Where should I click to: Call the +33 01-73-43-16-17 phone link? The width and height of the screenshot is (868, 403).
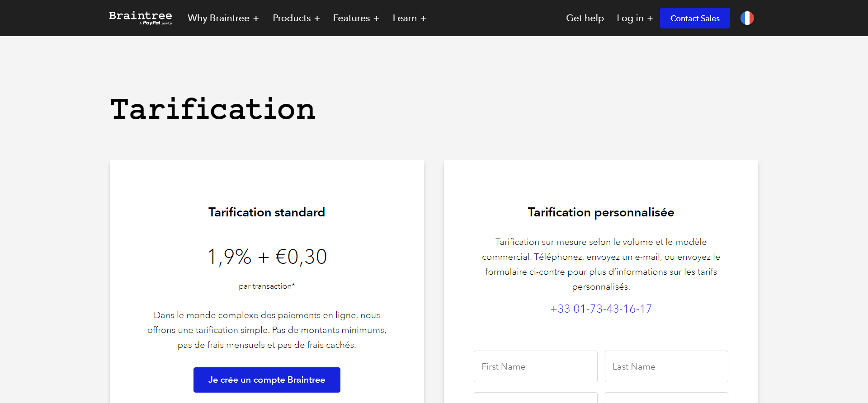point(601,309)
